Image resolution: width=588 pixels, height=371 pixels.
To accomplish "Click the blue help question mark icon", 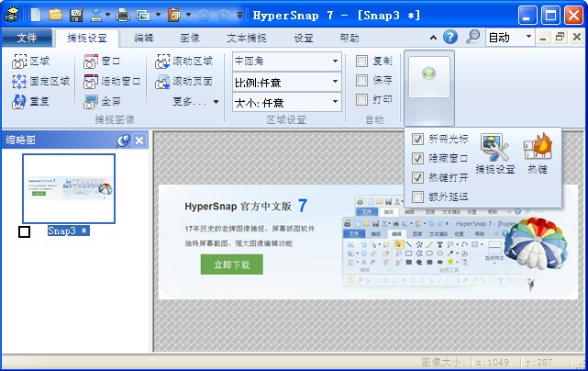I will pos(450,37).
